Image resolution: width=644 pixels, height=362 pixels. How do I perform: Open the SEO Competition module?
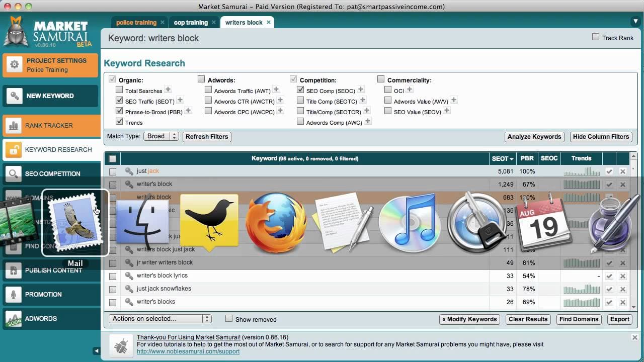coord(50,173)
